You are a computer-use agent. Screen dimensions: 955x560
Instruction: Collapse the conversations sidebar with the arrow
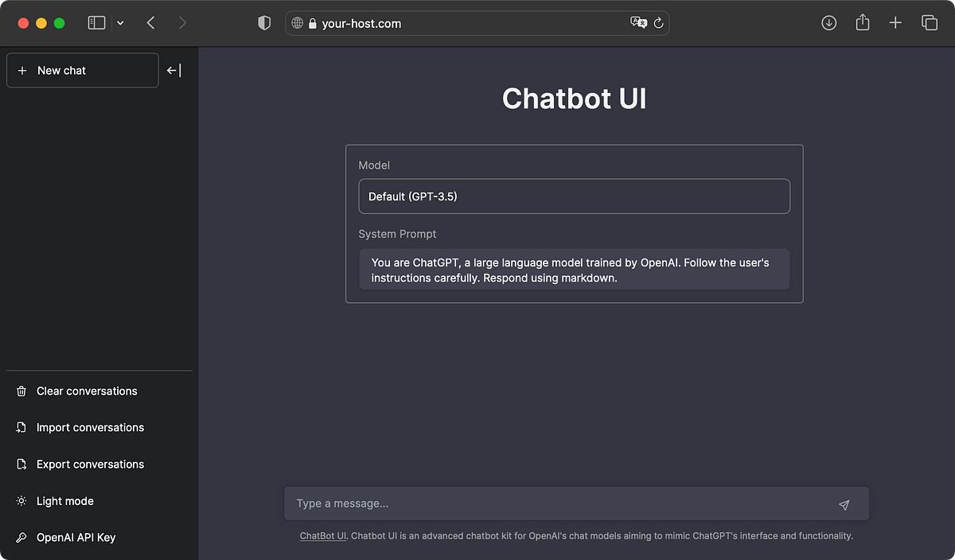click(172, 70)
